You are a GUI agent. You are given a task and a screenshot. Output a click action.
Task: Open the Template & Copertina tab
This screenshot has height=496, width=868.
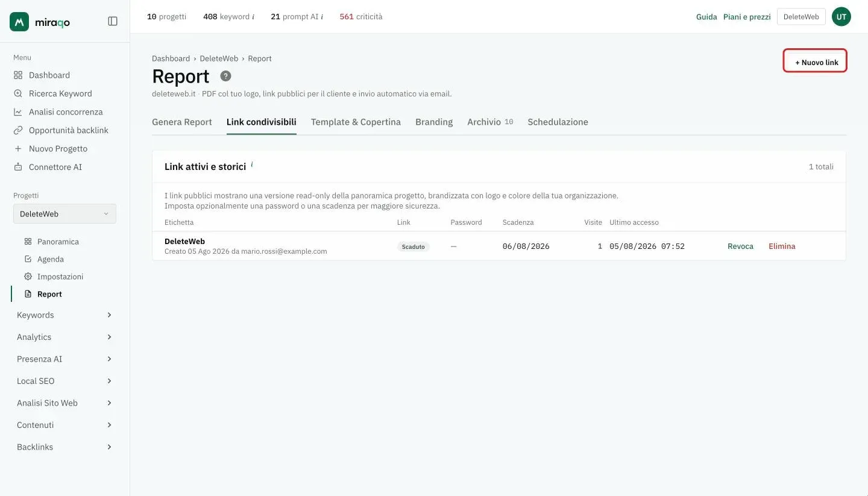pyautogui.click(x=356, y=122)
